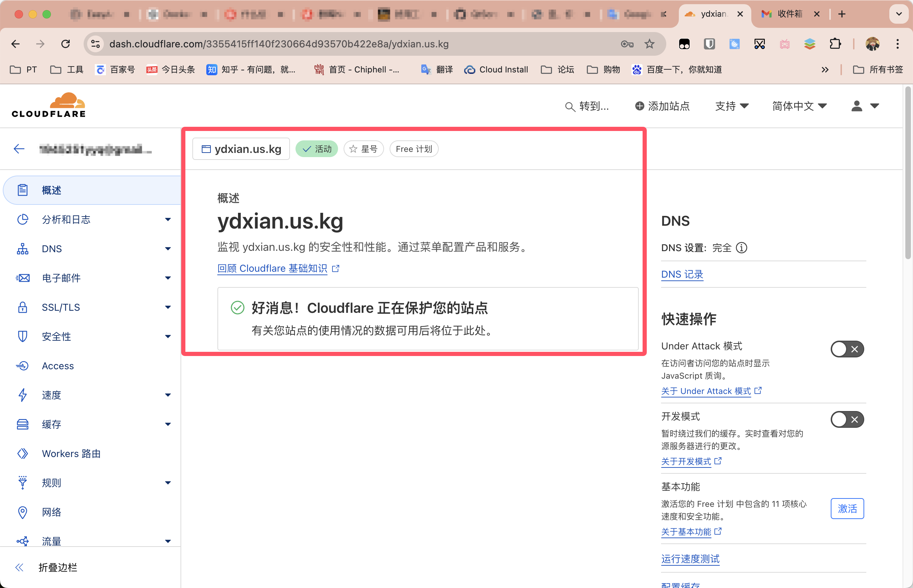Screen dimensions: 913x588
Task: Expand the 规则 submenu arrow
Action: coord(168,482)
